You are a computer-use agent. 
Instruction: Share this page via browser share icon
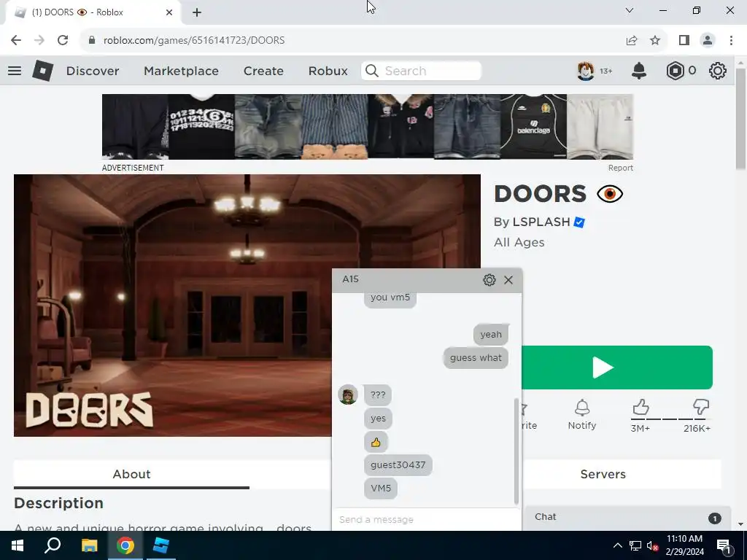(x=632, y=41)
